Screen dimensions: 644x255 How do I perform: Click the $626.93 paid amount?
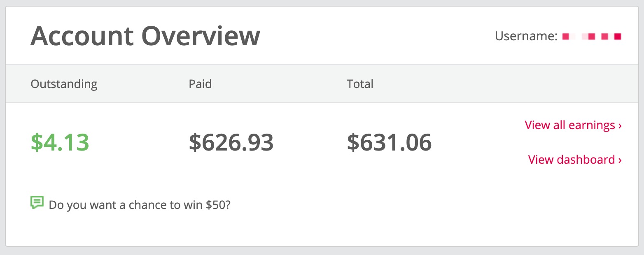(x=231, y=143)
